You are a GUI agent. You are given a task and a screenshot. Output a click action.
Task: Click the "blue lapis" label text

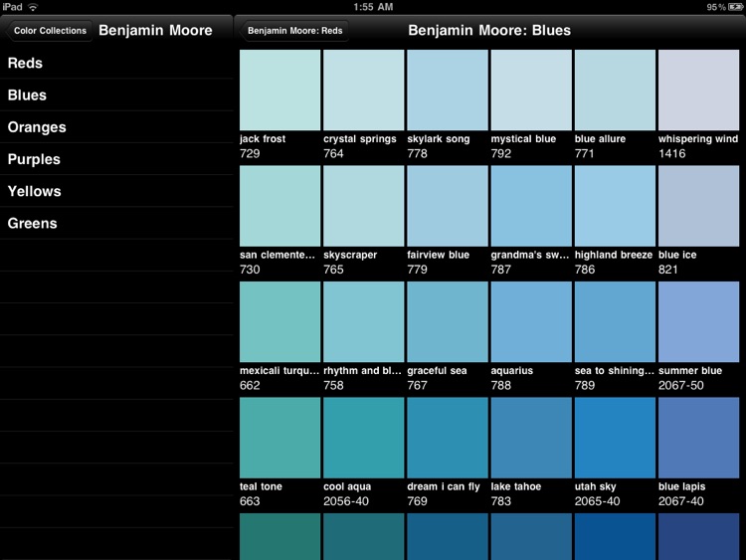coord(681,486)
